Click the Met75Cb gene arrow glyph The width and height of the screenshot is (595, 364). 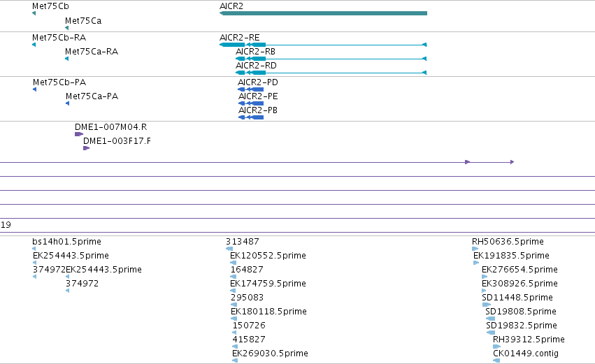pyautogui.click(x=34, y=13)
